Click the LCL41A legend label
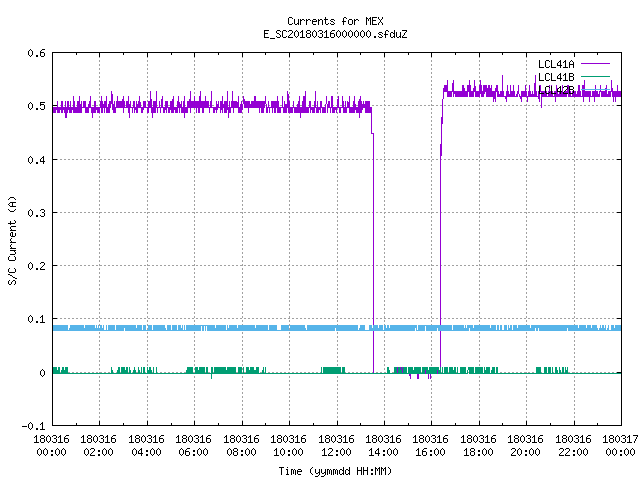The width and height of the screenshot is (640, 480). click(556, 64)
